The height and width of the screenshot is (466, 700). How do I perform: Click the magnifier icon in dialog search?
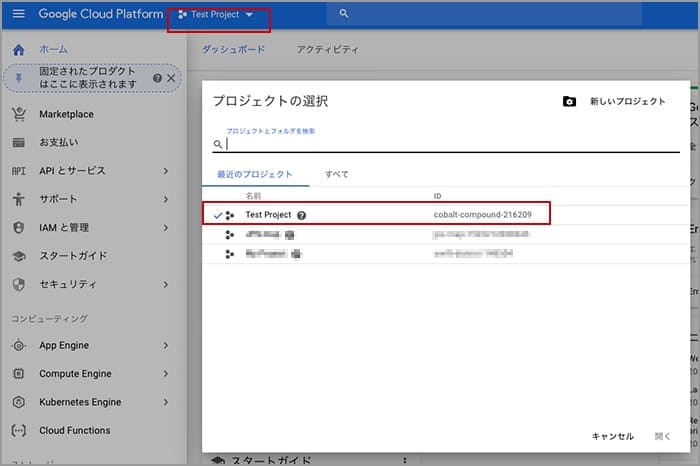(217, 144)
